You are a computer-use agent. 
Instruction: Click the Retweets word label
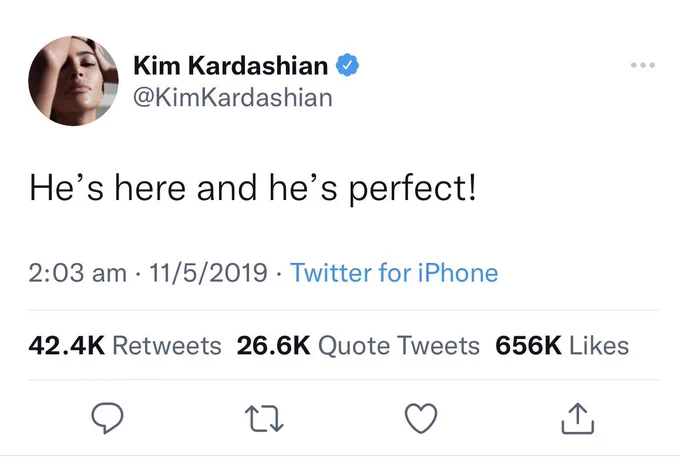pyautogui.click(x=167, y=346)
